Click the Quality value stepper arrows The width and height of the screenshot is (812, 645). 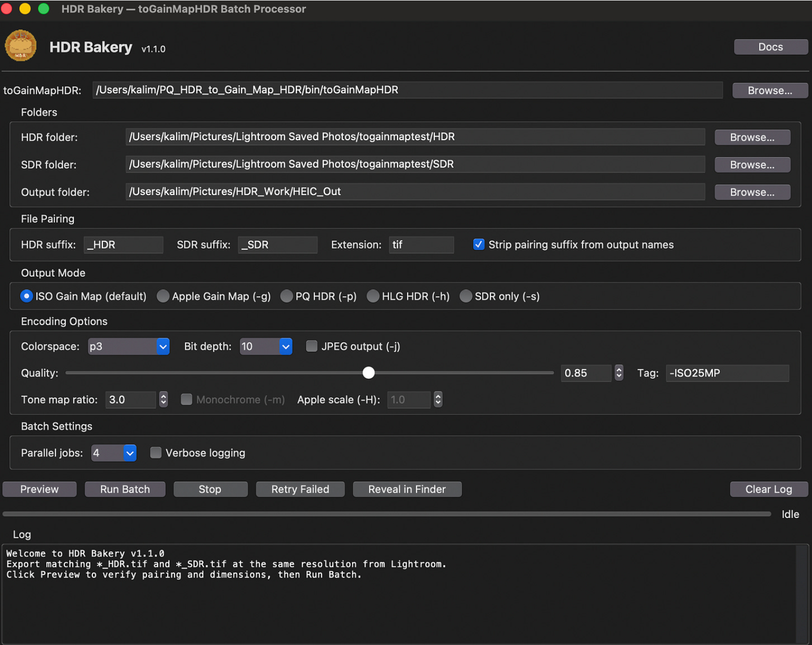point(619,373)
